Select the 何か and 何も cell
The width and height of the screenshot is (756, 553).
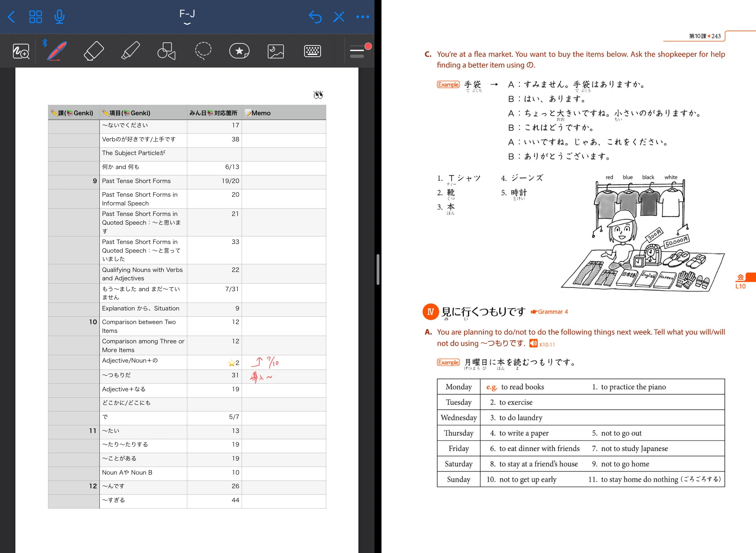[143, 168]
